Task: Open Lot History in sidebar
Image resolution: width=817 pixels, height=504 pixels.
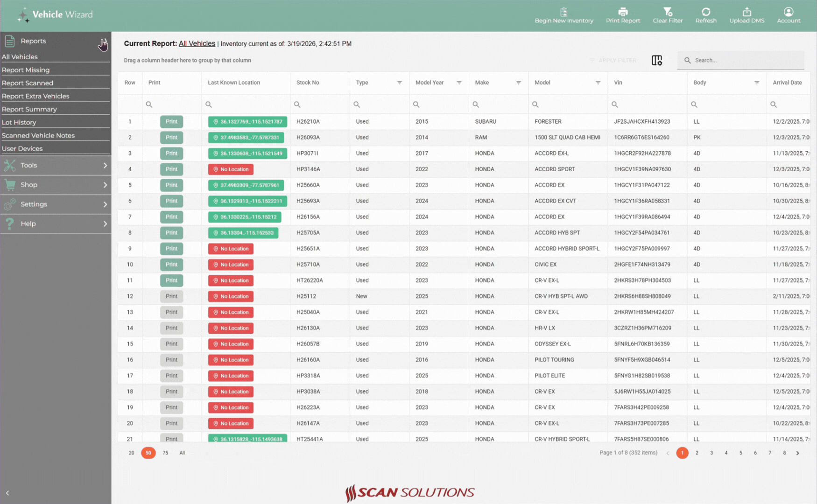Action: [19, 122]
